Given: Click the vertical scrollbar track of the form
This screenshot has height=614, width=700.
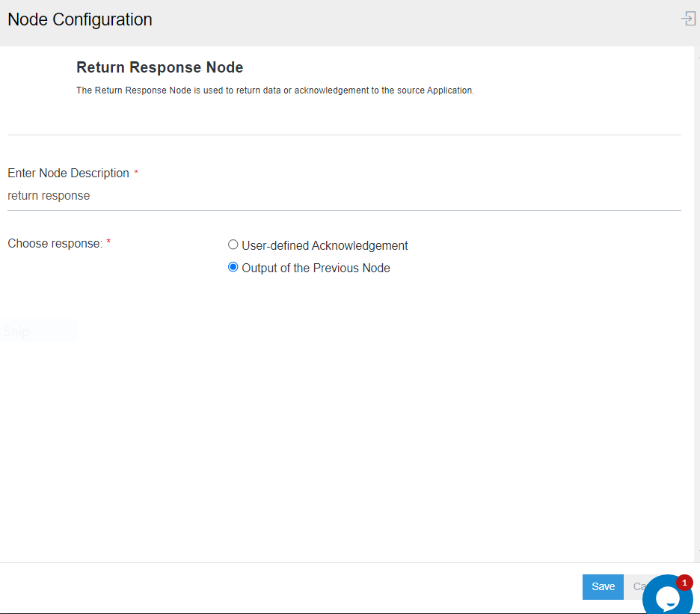Looking at the screenshot, I should click(x=697, y=299).
